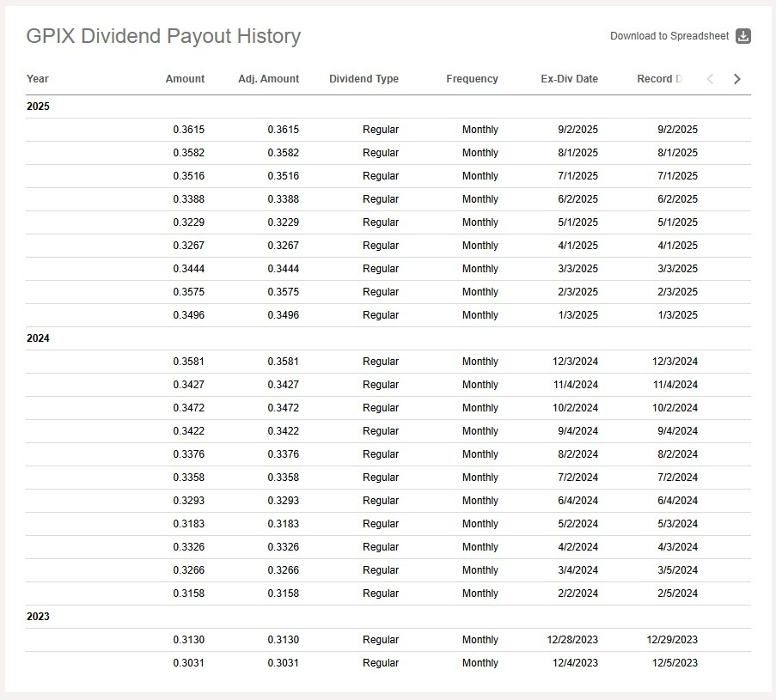The height and width of the screenshot is (700, 776).
Task: Click the 0.3444 value in Amount column
Action: 188,269
